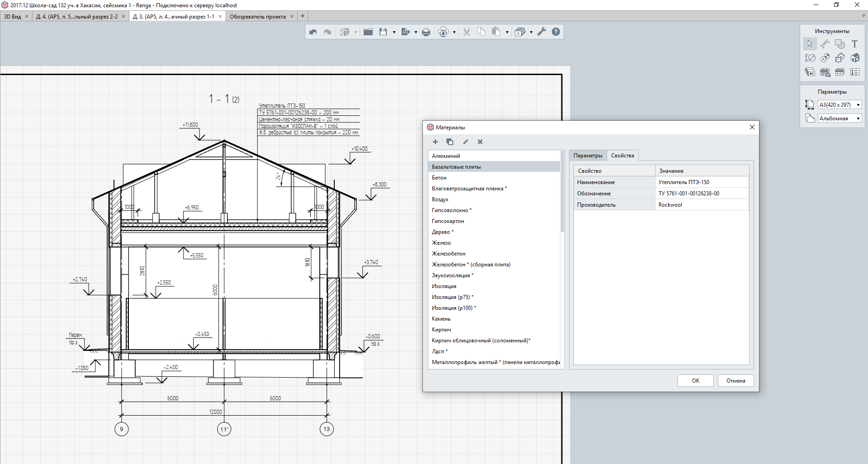The image size is (868, 464).
Task: Open the export icon in toolbar
Action: pyautogui.click(x=405, y=32)
